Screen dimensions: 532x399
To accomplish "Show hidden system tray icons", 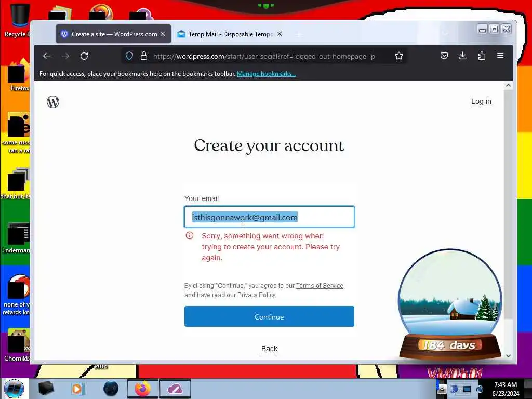I will pyautogui.click(x=442, y=389).
